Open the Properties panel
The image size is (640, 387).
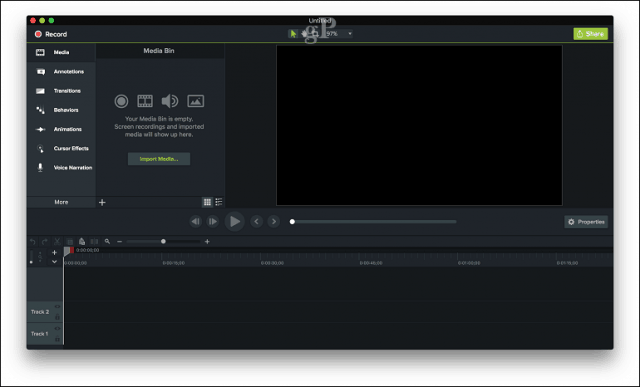586,222
